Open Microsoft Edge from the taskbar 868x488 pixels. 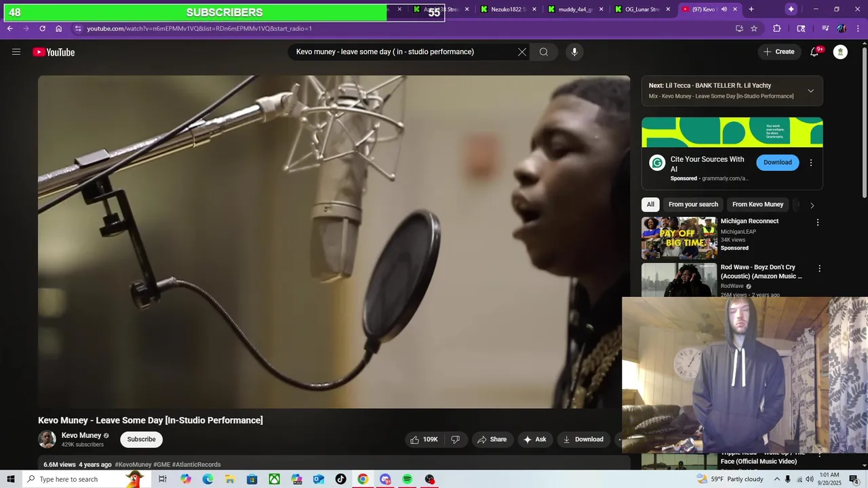(x=208, y=479)
